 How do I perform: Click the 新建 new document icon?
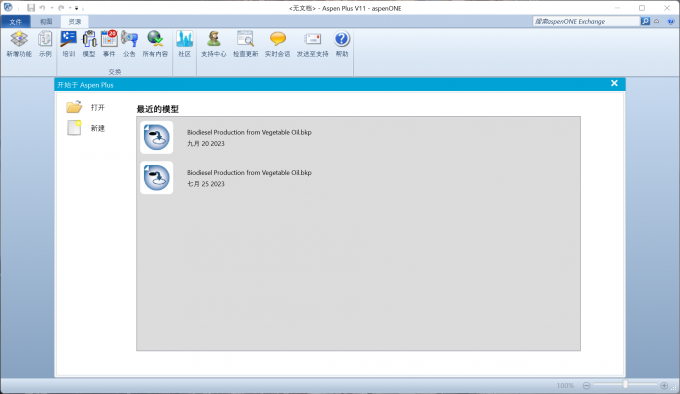(x=74, y=128)
